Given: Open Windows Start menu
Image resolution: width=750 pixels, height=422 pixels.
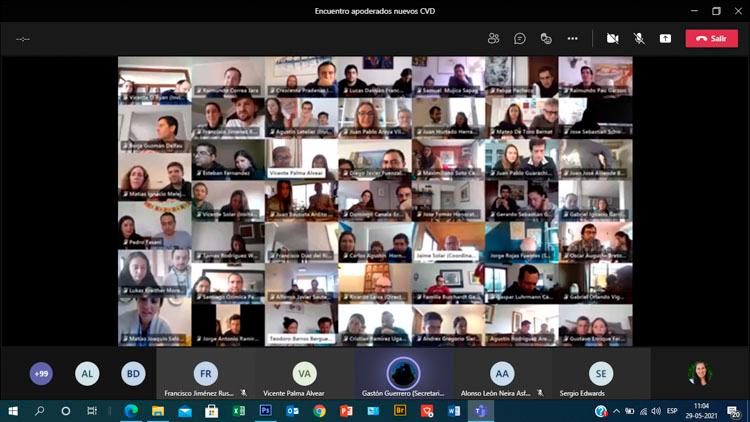Looking at the screenshot, I should (14, 411).
